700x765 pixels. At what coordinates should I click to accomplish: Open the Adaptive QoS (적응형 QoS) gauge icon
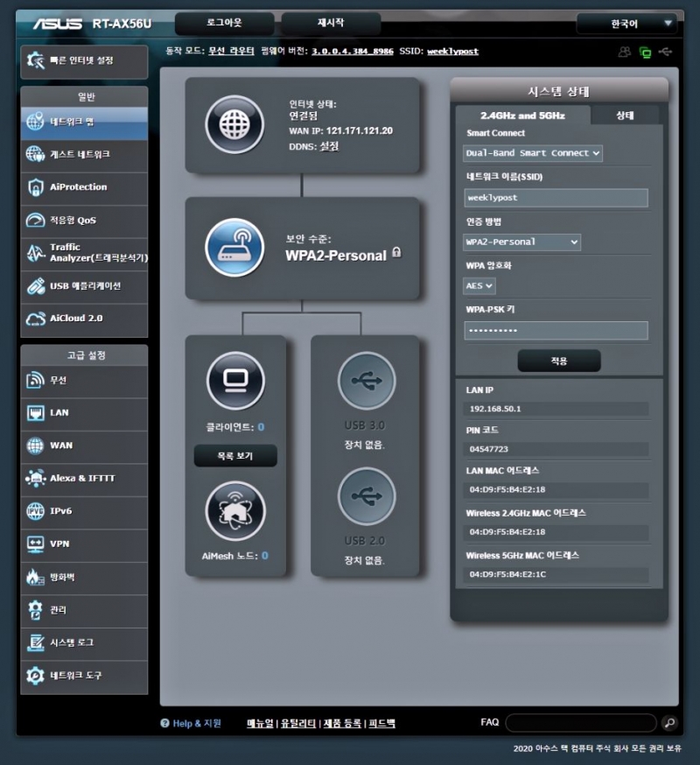(35, 220)
